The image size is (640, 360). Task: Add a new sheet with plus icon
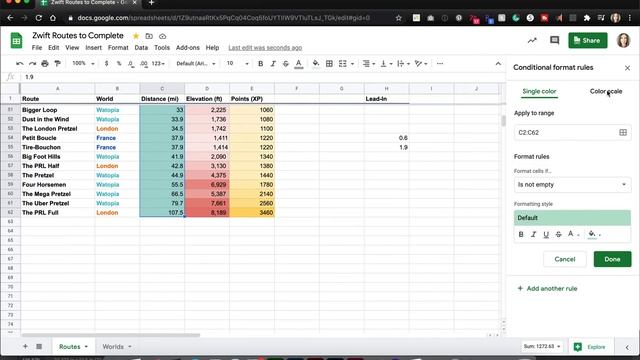pyautogui.click(x=25, y=347)
